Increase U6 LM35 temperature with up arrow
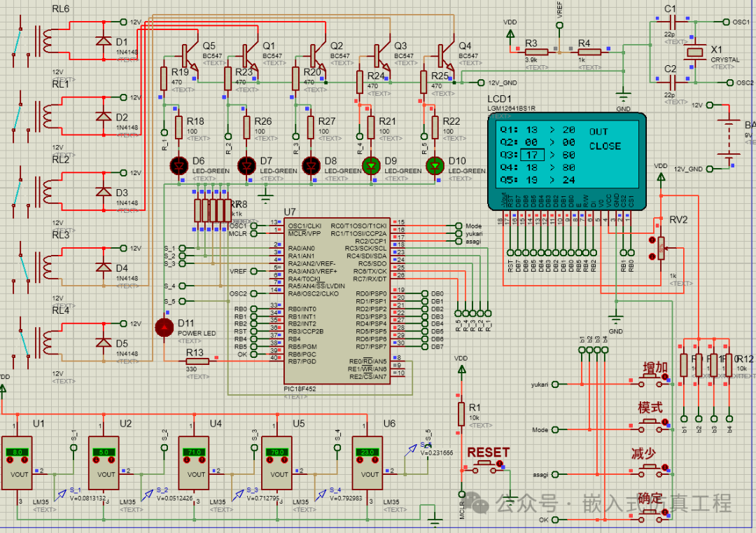The image size is (756, 533). click(375, 460)
